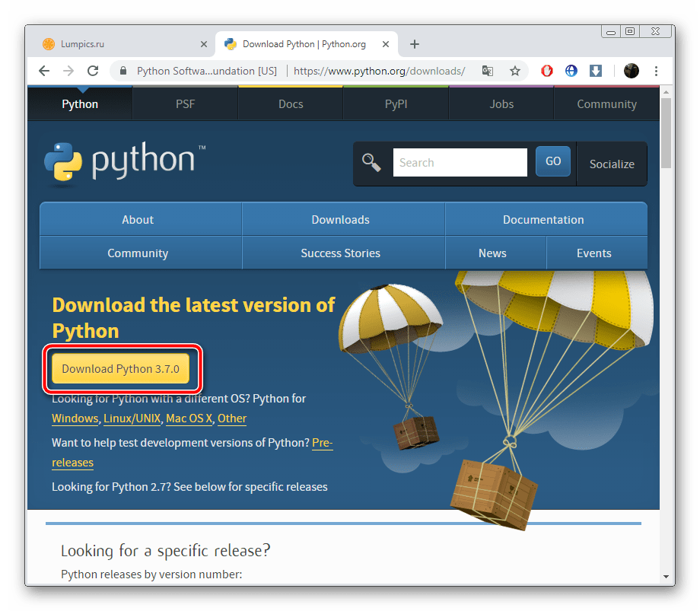
Task: Close the Lumpics.ru tab
Action: coord(204,44)
